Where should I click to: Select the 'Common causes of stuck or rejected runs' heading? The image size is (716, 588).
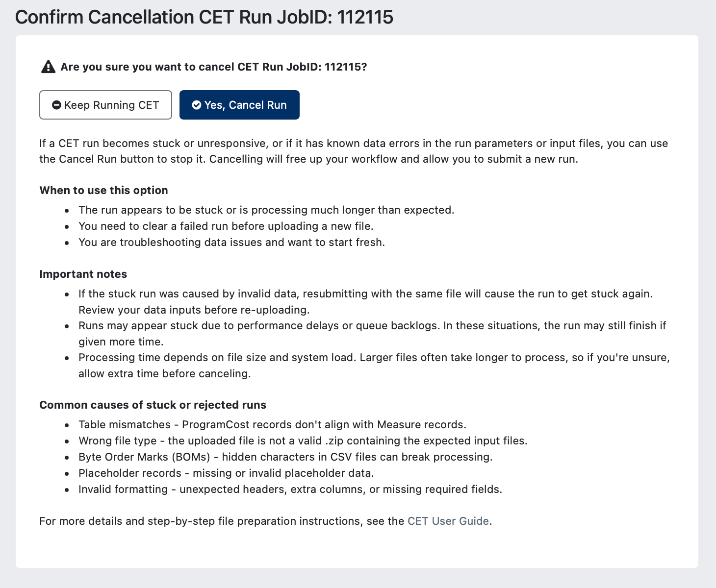pyautogui.click(x=153, y=405)
